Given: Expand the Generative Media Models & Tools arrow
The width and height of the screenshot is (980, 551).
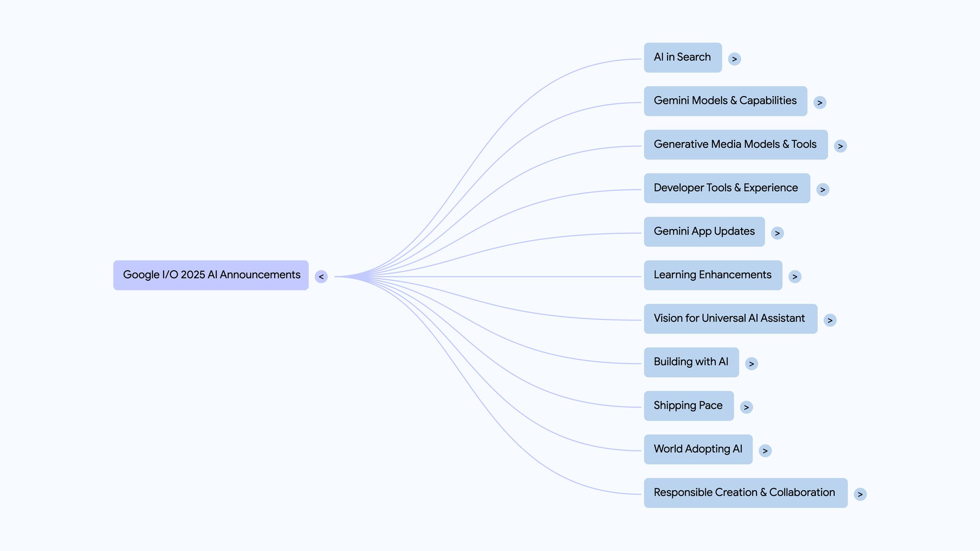Looking at the screenshot, I should click(x=840, y=146).
